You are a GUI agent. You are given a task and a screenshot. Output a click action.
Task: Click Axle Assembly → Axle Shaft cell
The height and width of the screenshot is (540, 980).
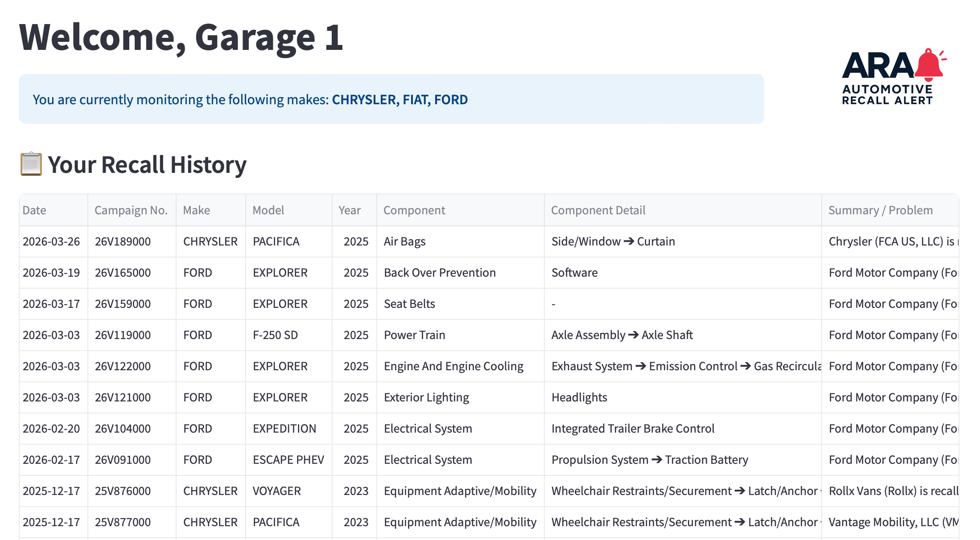pyautogui.click(x=683, y=335)
